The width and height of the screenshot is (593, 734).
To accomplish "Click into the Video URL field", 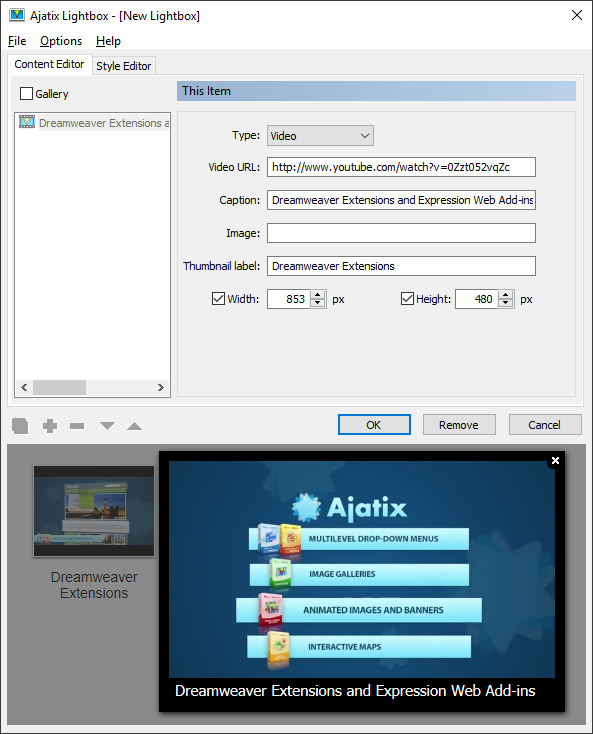I will point(401,167).
